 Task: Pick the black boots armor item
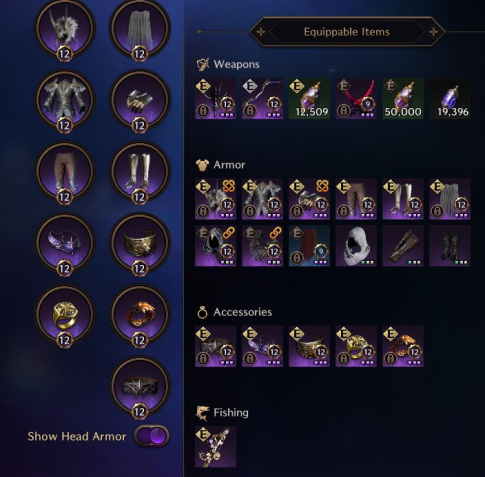[x=450, y=246]
